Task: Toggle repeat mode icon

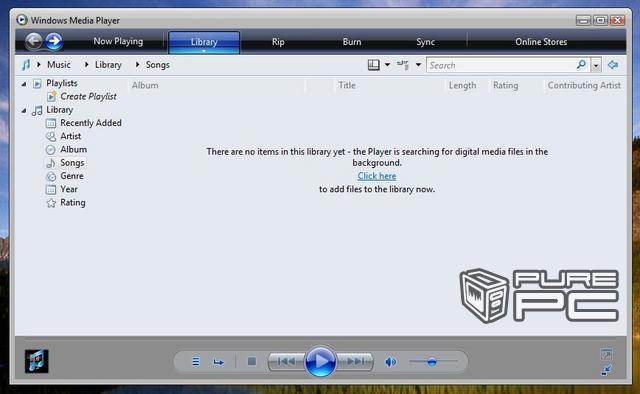Action: (218, 361)
